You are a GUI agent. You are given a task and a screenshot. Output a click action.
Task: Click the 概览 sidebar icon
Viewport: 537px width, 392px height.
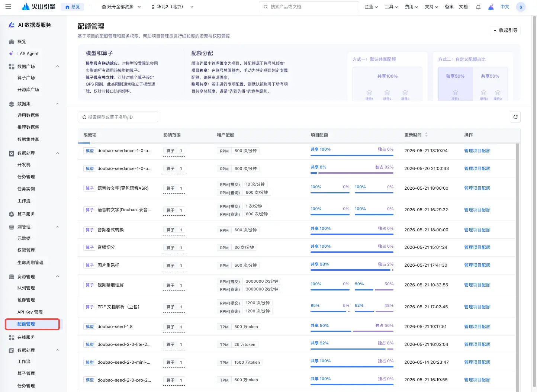pos(12,42)
